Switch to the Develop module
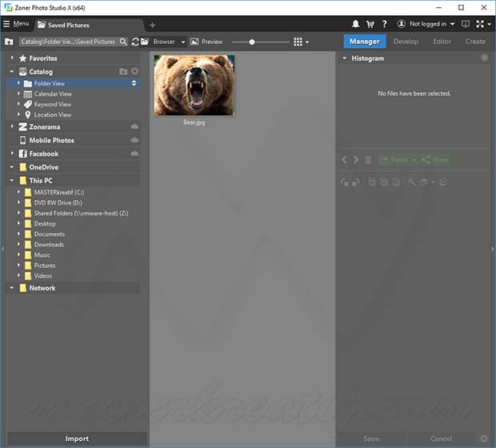The height and width of the screenshot is (448, 496). tap(406, 42)
